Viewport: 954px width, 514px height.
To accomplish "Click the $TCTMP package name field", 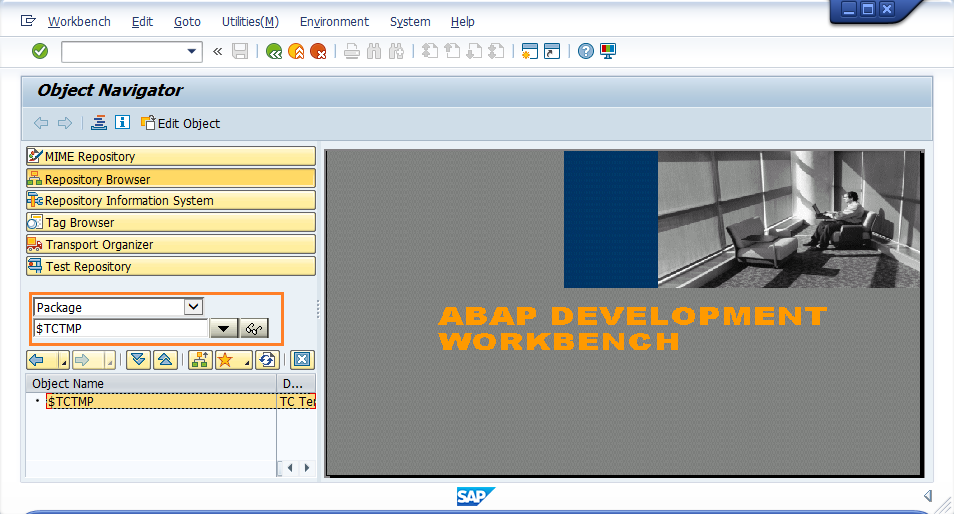I will [121, 328].
